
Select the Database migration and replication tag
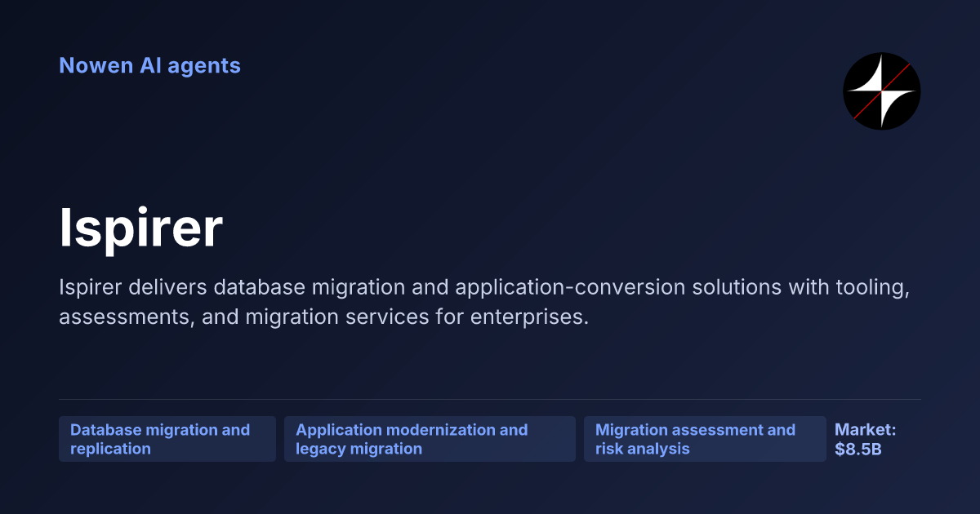167,439
